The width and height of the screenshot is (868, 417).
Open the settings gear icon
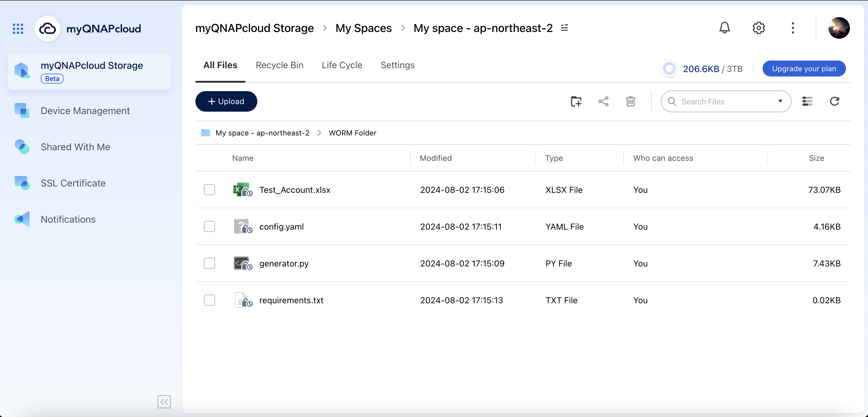758,28
